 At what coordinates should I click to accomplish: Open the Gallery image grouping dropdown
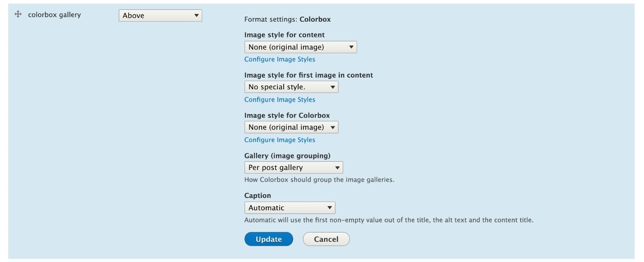pos(293,167)
